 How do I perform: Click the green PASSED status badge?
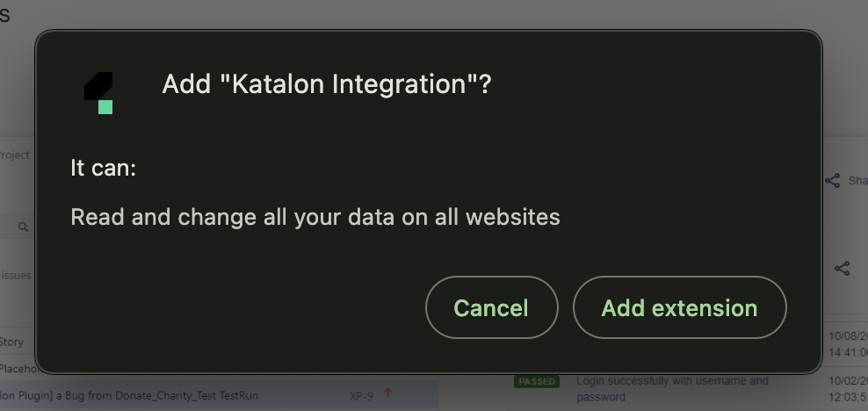pos(536,381)
